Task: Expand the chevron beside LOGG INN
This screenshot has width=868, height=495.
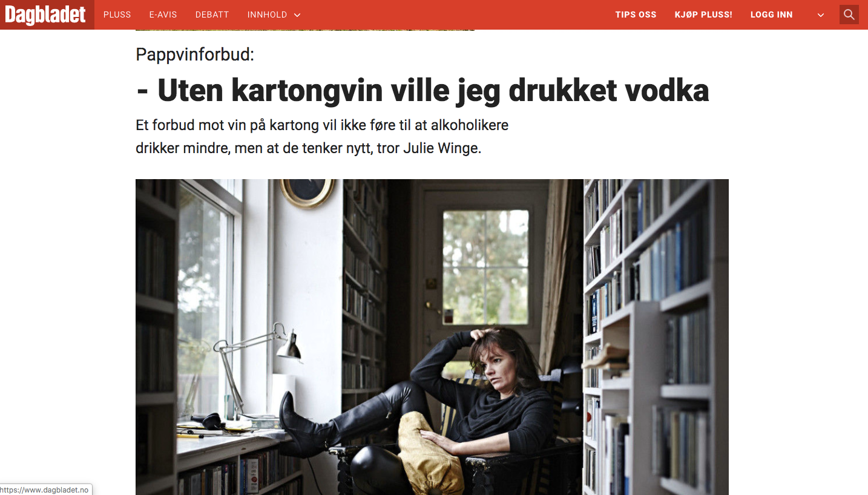Action: [821, 15]
